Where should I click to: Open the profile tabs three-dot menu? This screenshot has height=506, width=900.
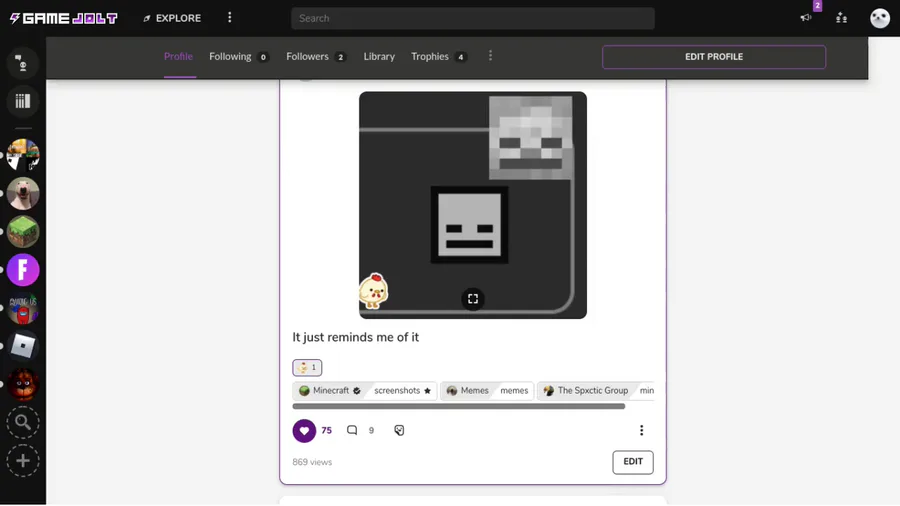coord(490,56)
